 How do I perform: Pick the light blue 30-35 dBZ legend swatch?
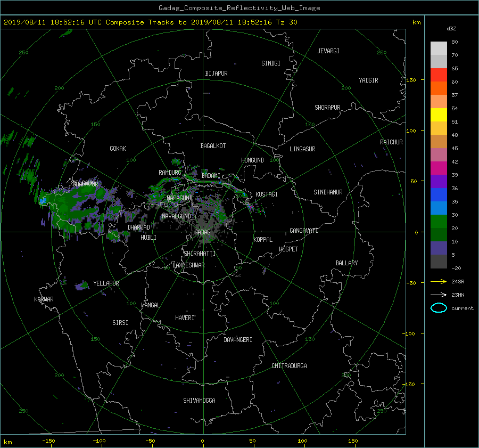click(439, 208)
